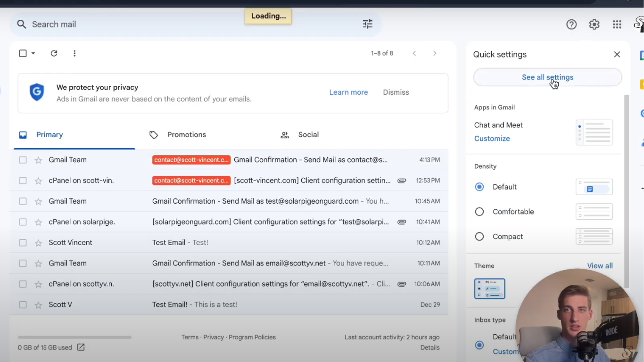Check the cPanel on solarpige. email
Screen dimensions: 644x362
tap(23, 222)
